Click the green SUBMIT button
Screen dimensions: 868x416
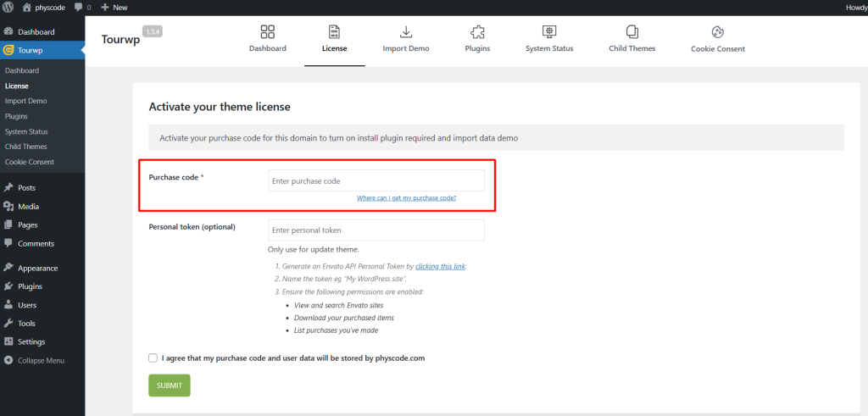click(x=170, y=385)
